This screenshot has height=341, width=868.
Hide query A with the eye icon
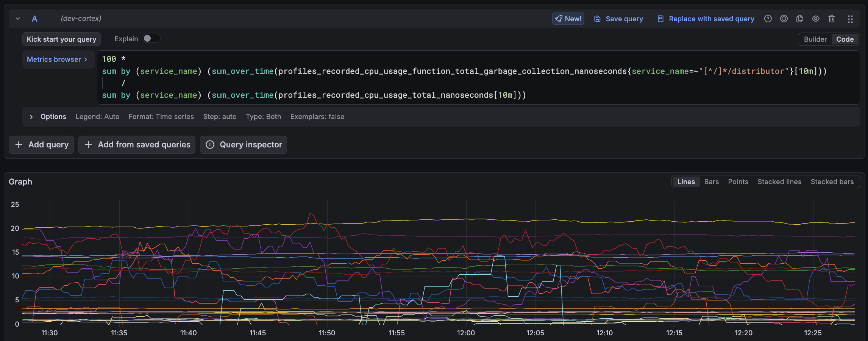tap(816, 19)
